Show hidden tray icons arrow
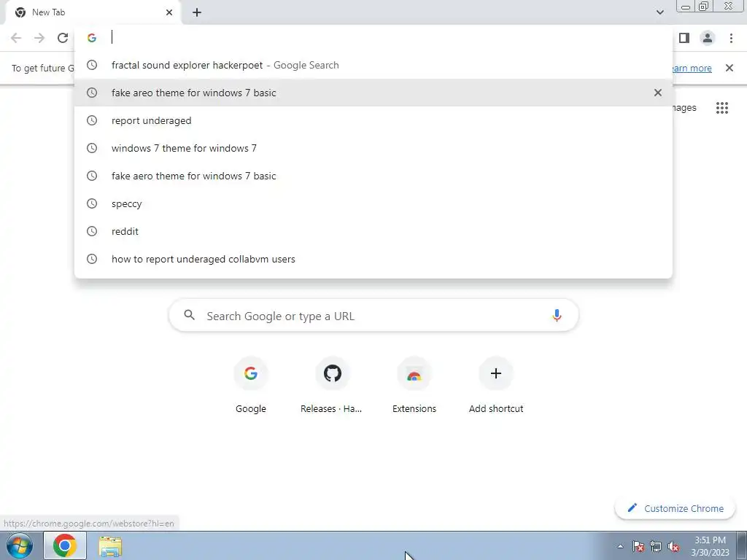The height and width of the screenshot is (560, 747). pyautogui.click(x=620, y=546)
